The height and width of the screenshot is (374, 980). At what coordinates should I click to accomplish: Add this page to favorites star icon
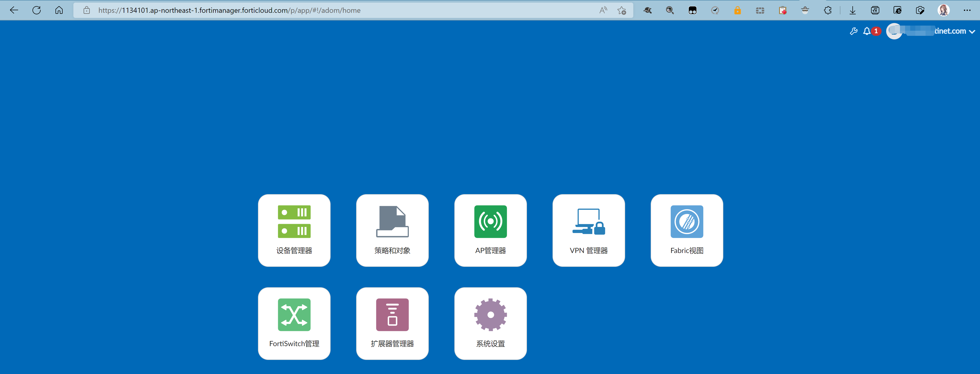[x=622, y=10]
